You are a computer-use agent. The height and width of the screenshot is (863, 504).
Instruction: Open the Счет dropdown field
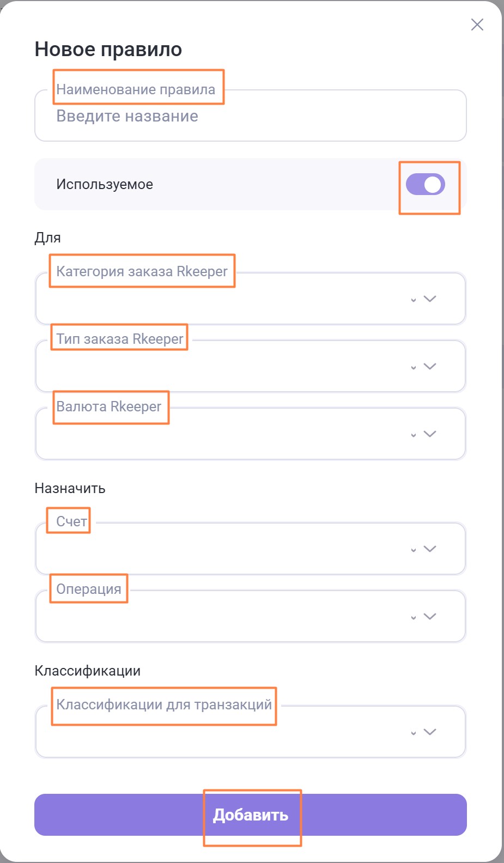[x=218, y=549]
